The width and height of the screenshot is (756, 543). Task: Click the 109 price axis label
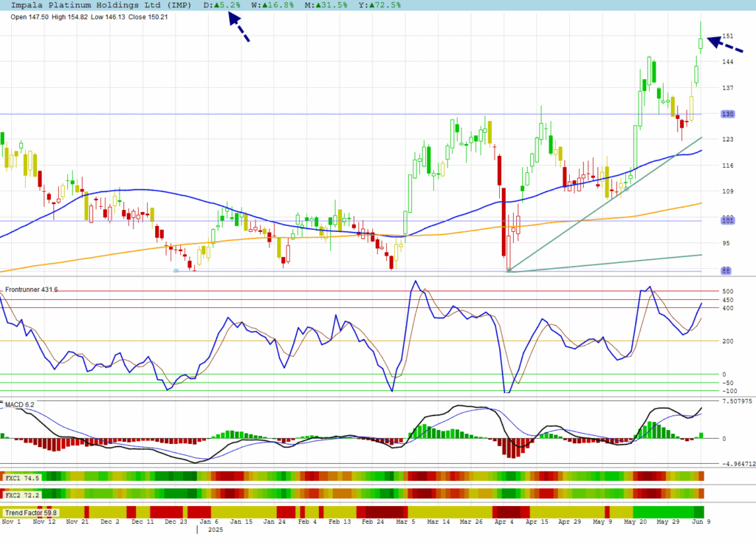[727, 191]
